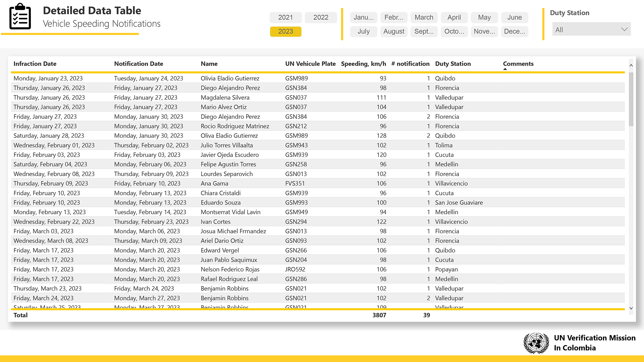Click the Duty Station dropdown chevron

coord(624,29)
